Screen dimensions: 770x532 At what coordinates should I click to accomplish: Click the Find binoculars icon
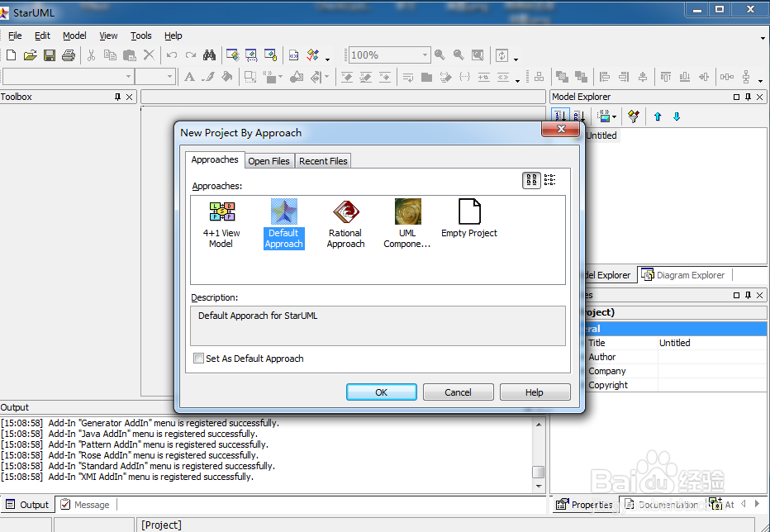pyautogui.click(x=210, y=55)
